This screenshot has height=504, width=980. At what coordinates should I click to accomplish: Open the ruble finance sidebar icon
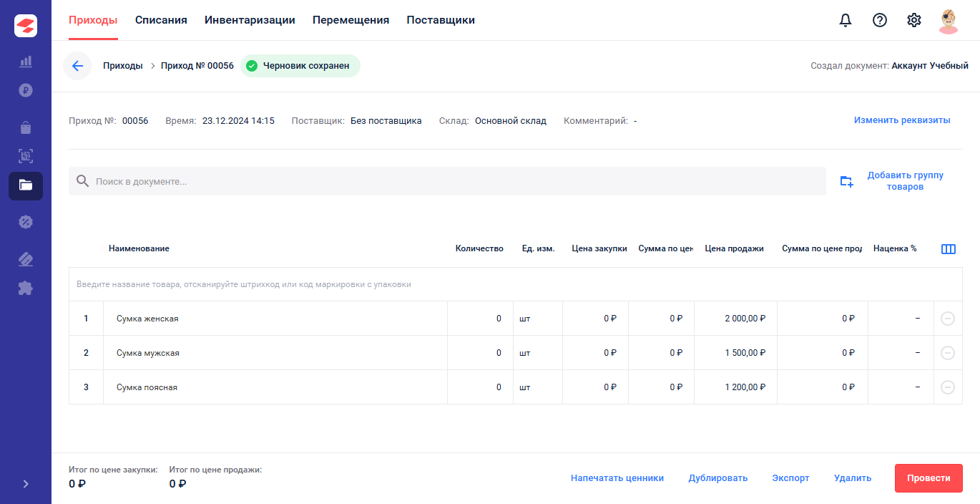pyautogui.click(x=26, y=90)
